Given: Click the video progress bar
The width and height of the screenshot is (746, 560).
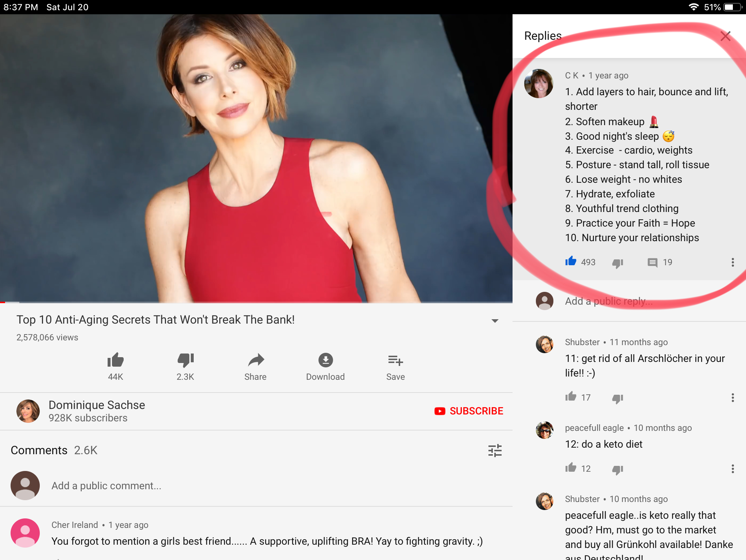Looking at the screenshot, I should click(255, 302).
